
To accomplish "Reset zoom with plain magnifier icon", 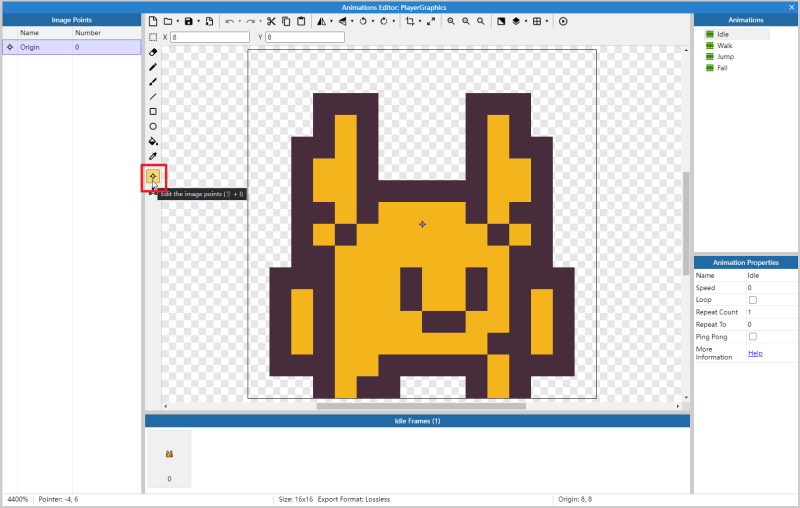I will click(x=481, y=21).
